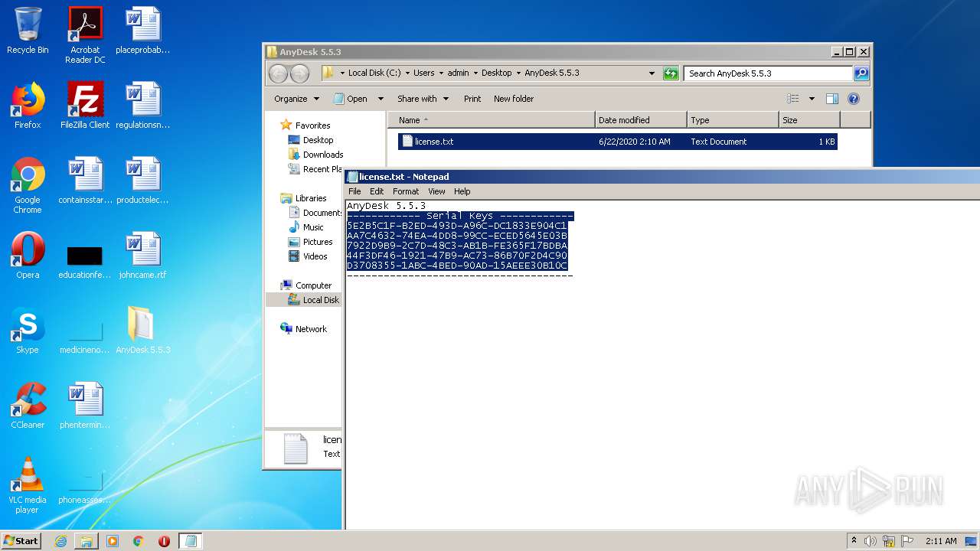This screenshot has height=551, width=980.
Task: Open AnyDesk 5.5.3 folder on desktop
Action: (143, 331)
